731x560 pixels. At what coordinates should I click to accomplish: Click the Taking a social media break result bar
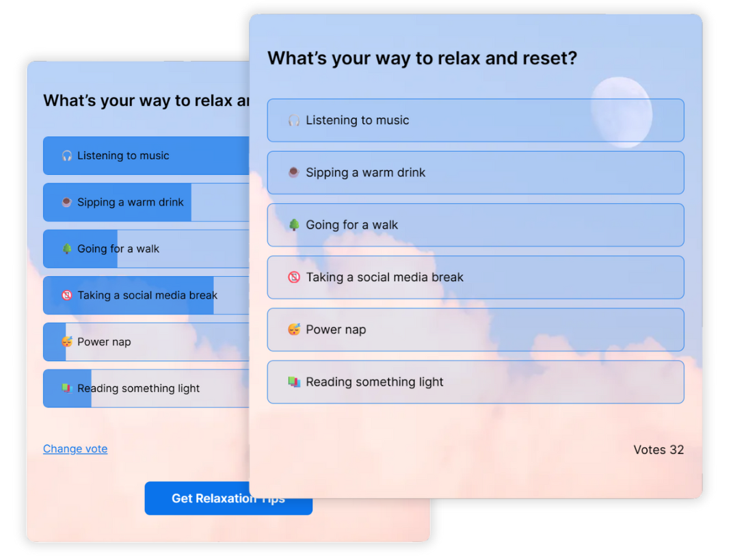tap(146, 295)
